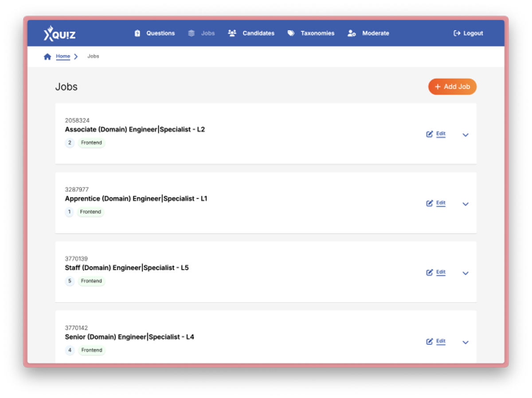Click the Jobs breadcrumb text

point(93,57)
